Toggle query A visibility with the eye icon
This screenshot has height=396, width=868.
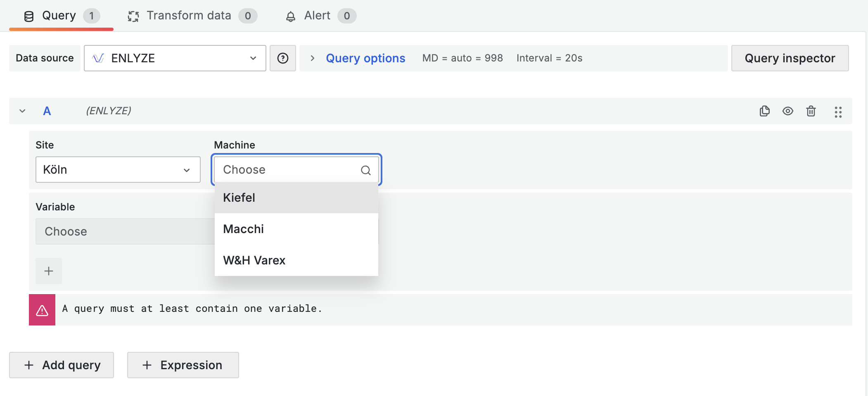click(787, 111)
